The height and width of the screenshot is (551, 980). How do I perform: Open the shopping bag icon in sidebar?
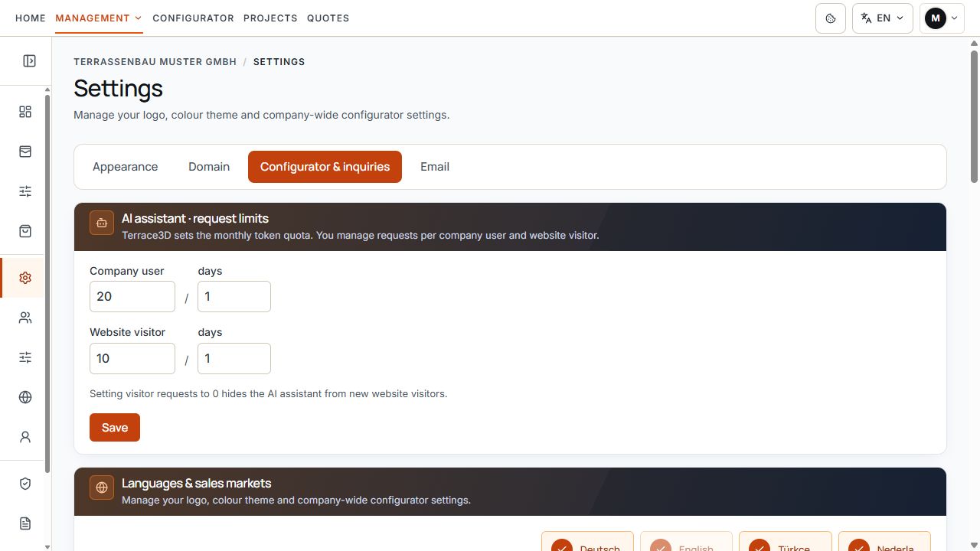[25, 231]
